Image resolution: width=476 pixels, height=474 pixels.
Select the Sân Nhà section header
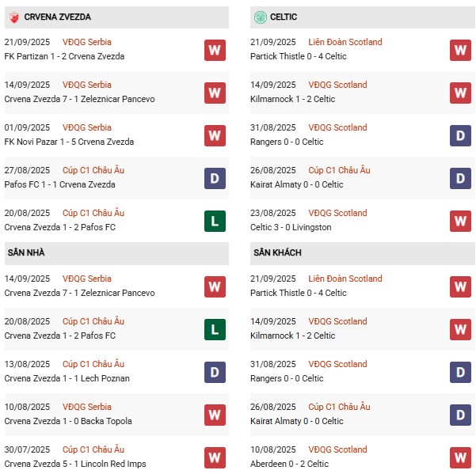[x=116, y=253]
